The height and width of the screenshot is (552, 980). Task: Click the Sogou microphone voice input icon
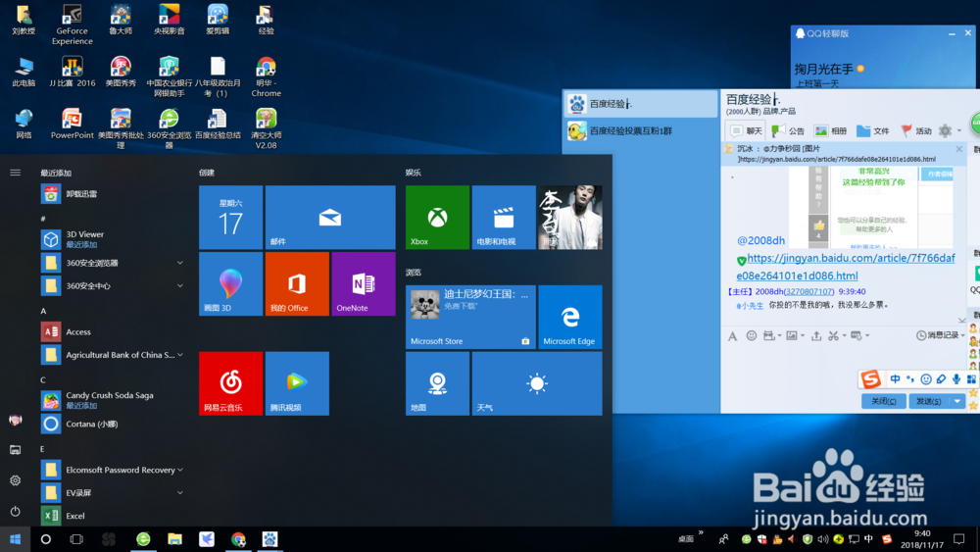coord(956,378)
